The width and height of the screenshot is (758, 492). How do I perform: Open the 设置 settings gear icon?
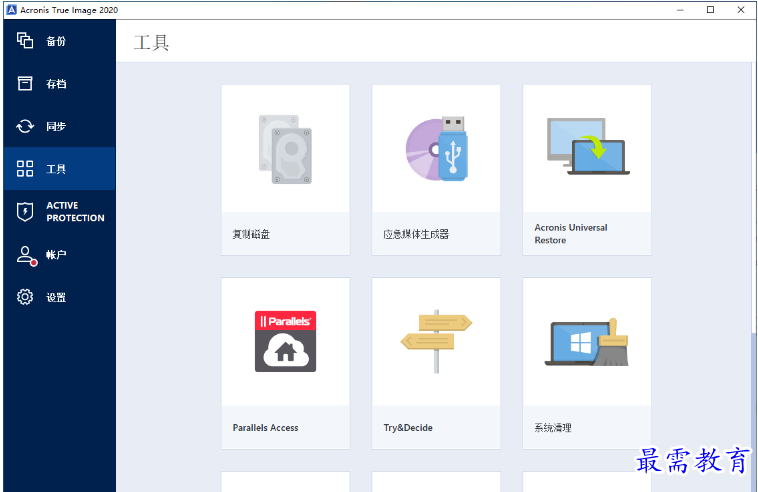coord(25,297)
